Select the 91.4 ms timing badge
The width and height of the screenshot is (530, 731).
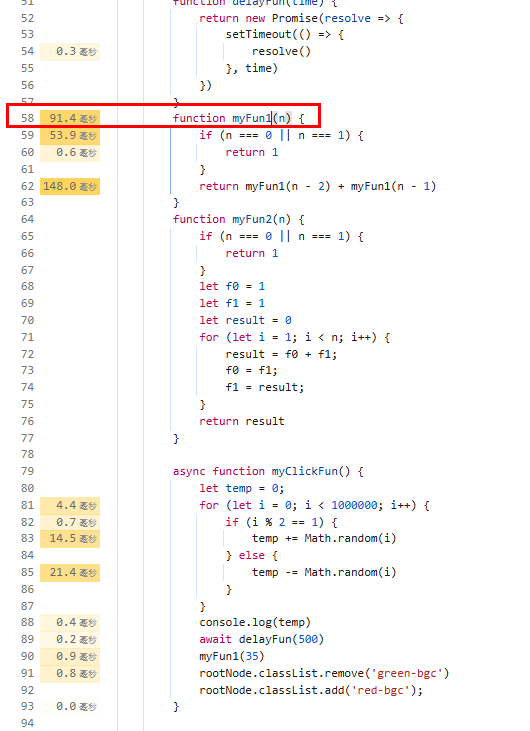(x=70, y=118)
